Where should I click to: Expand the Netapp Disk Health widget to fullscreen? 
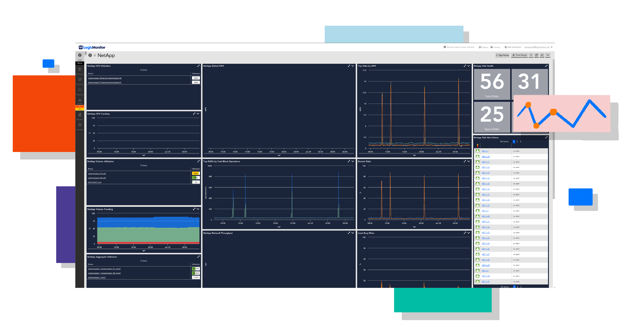(546, 66)
